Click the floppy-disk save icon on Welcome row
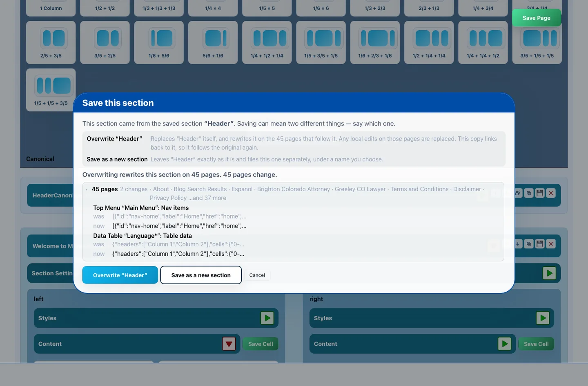This screenshot has width=588, height=386. (x=540, y=244)
